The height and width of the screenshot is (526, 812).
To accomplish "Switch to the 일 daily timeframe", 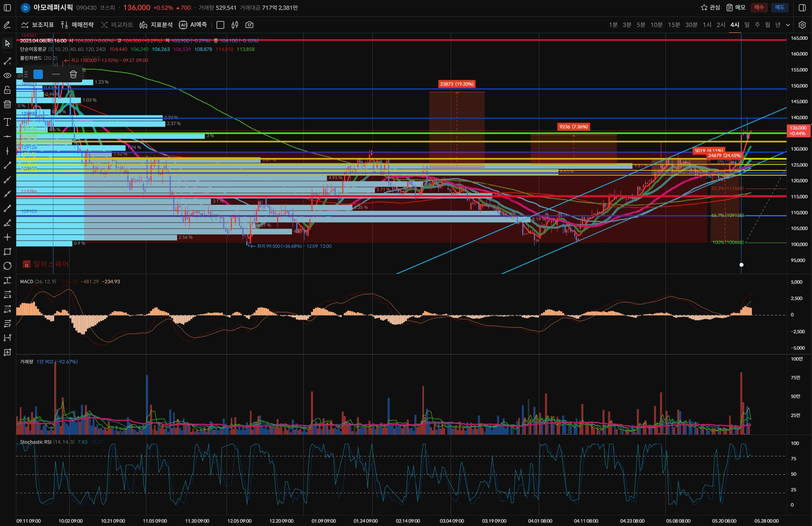I will (x=747, y=25).
